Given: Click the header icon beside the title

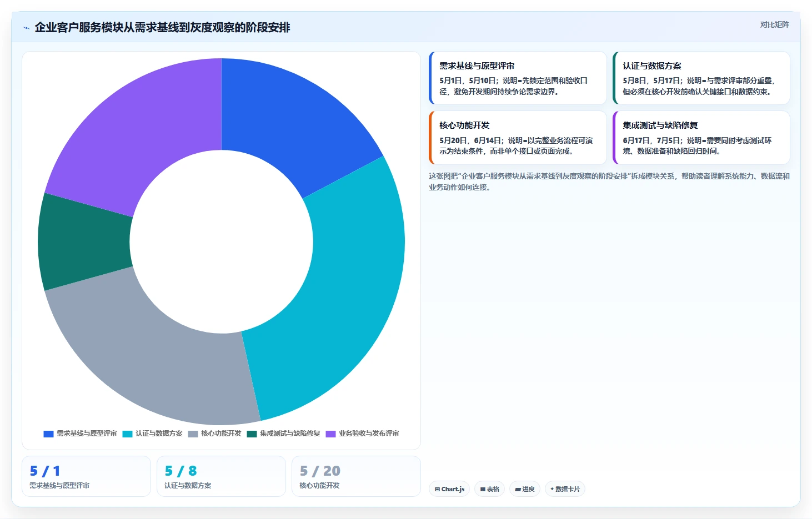Looking at the screenshot, I should pyautogui.click(x=26, y=28).
